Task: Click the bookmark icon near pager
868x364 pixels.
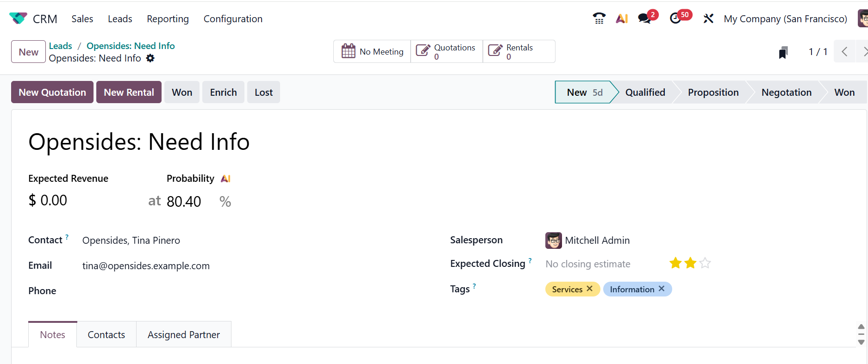Action: tap(783, 52)
